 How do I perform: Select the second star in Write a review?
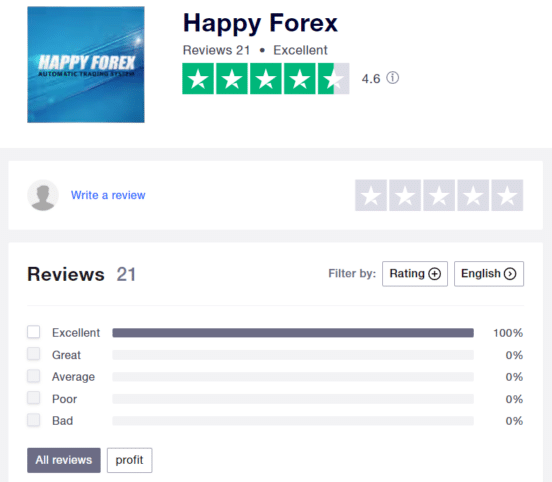tap(405, 195)
